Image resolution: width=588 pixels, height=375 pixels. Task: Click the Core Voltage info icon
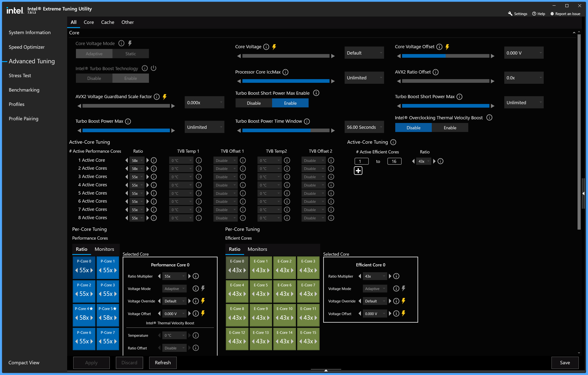tap(266, 47)
